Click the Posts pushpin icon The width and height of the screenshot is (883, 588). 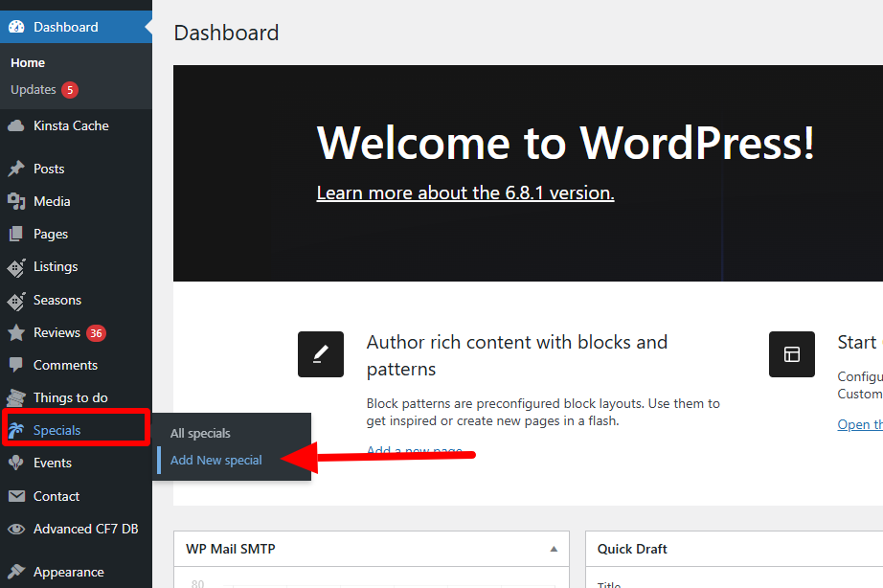pyautogui.click(x=16, y=169)
